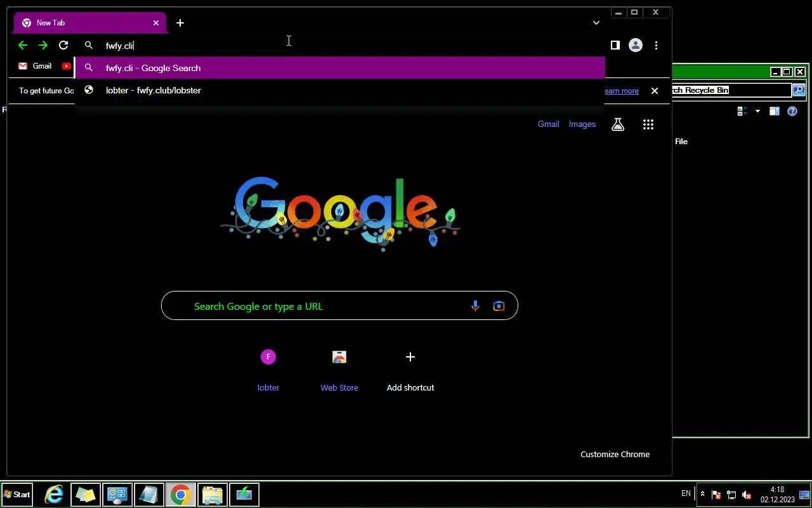Focus the 'Search Google or type a URL' box
This screenshot has height=508, width=812.
pos(339,305)
